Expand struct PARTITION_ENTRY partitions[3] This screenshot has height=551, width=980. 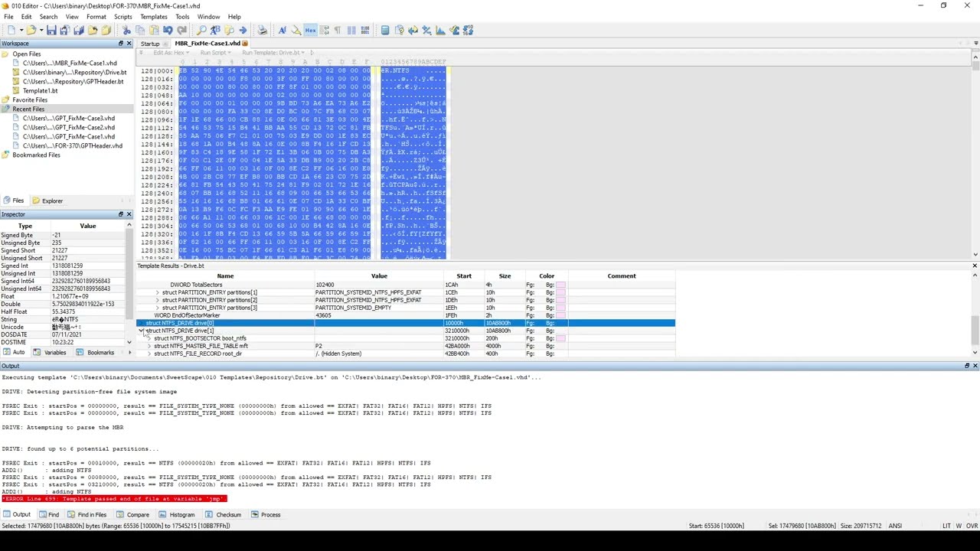(158, 308)
